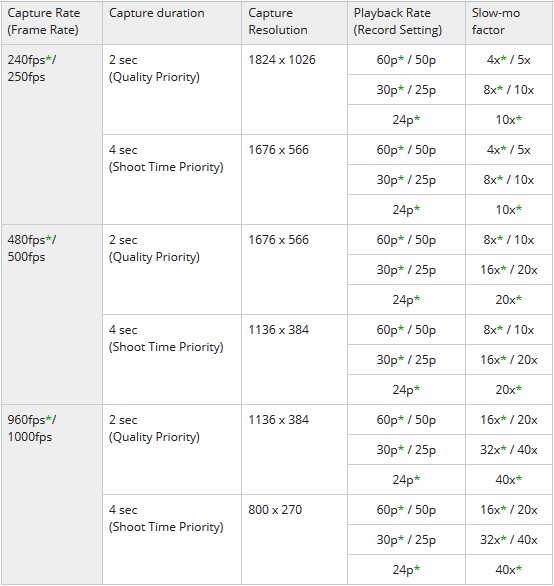Click the last 40x* slow-mo cell

[x=509, y=570]
